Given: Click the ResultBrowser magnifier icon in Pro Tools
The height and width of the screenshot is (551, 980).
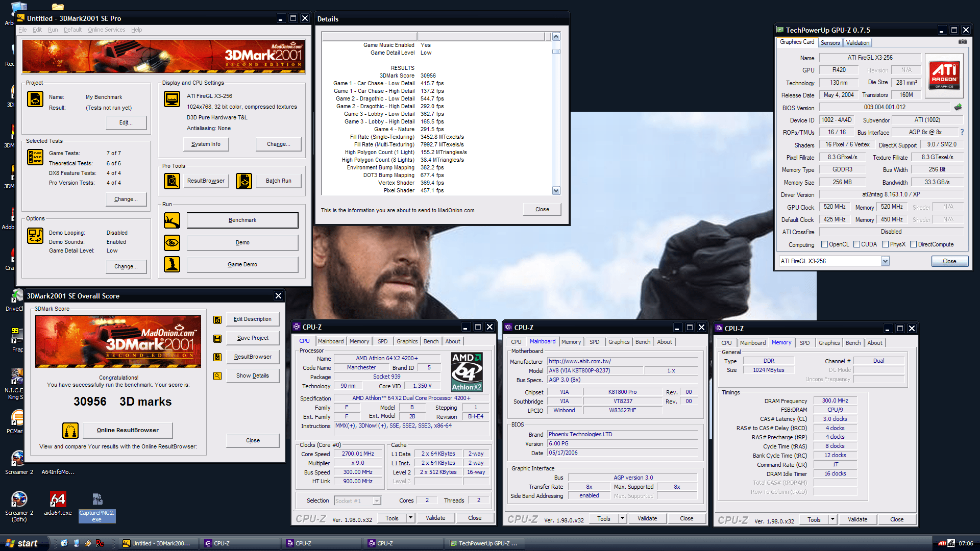Looking at the screenshot, I should pyautogui.click(x=172, y=181).
